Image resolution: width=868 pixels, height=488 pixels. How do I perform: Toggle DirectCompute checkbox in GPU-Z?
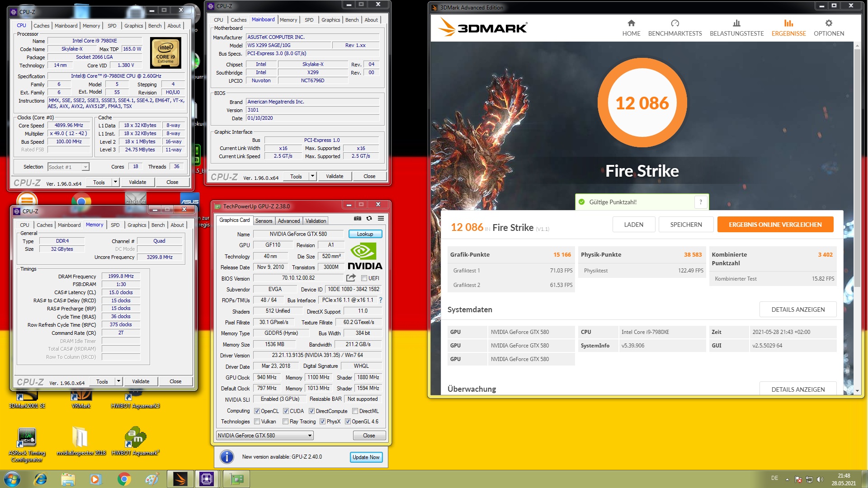pos(311,411)
